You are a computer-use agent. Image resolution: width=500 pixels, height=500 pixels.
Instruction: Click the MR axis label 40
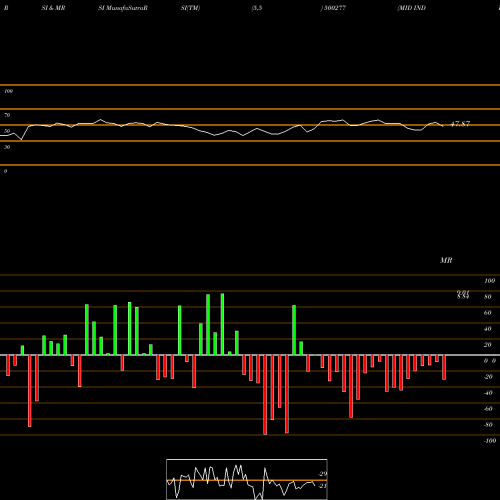coord(488,329)
